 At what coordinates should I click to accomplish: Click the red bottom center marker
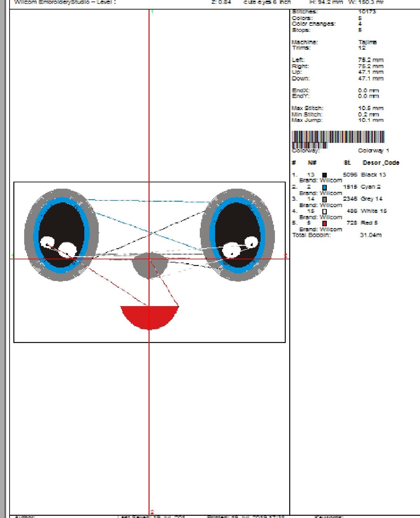pos(152,512)
